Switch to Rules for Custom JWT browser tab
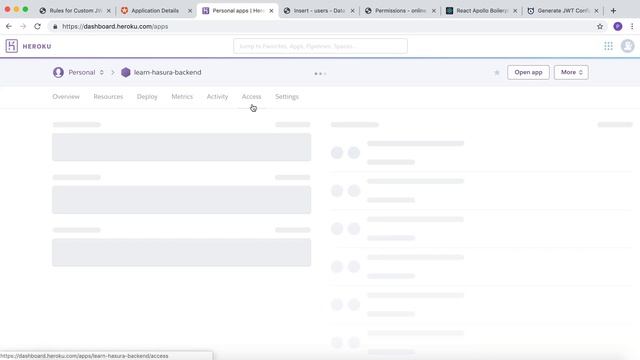The image size is (640, 360). click(x=74, y=11)
